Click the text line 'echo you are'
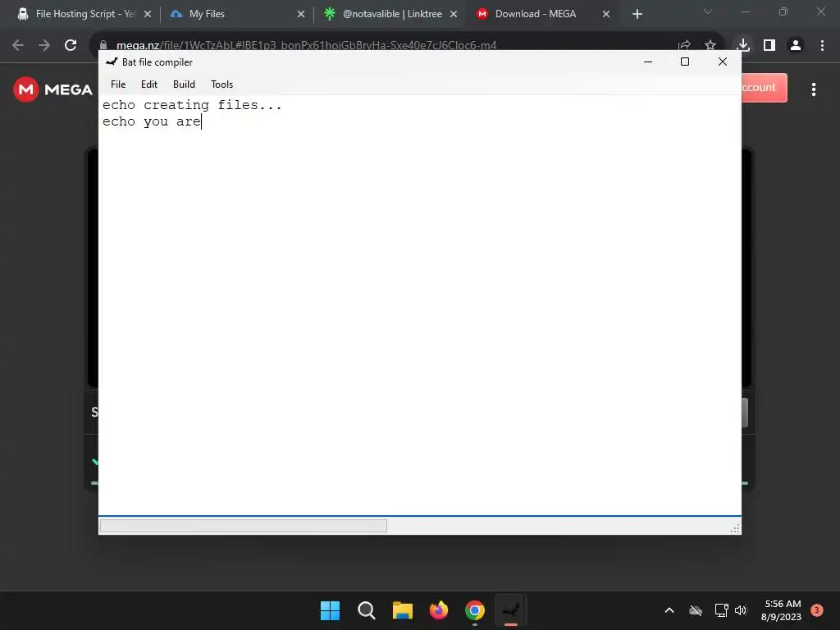The image size is (840, 630). coord(152,121)
